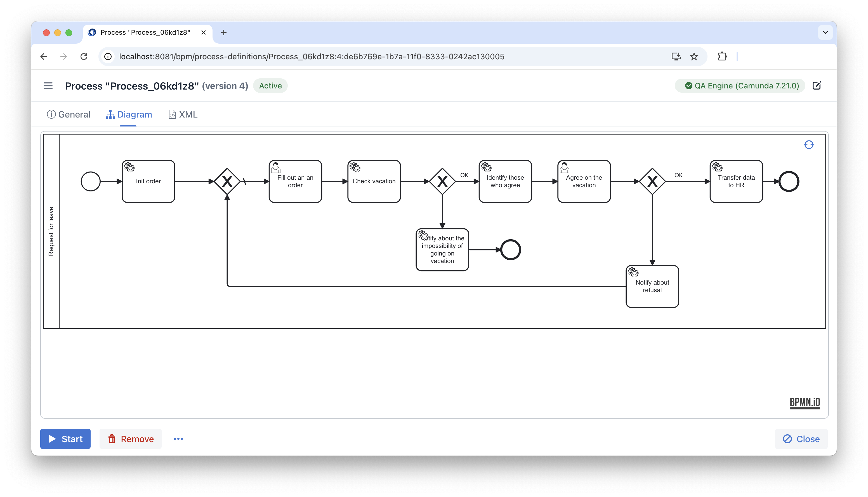The height and width of the screenshot is (497, 868).
Task: Click the browser forward arrow
Action: (x=64, y=56)
